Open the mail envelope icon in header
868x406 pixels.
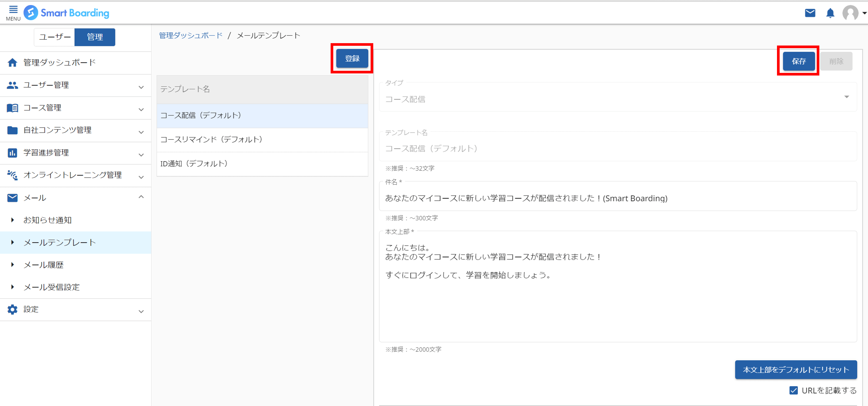point(810,13)
